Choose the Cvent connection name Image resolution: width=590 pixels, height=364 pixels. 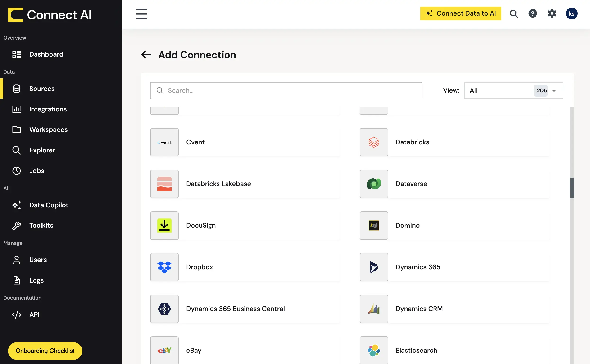(195, 142)
